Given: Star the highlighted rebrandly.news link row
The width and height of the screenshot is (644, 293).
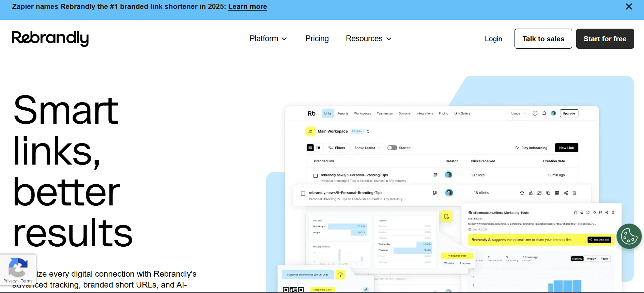Looking at the screenshot, I should 522,193.
